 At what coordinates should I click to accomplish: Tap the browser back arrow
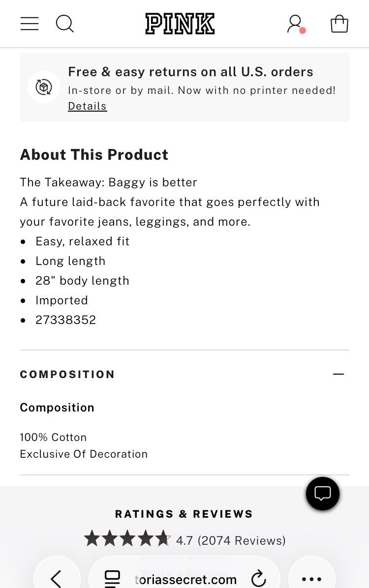coord(56,578)
